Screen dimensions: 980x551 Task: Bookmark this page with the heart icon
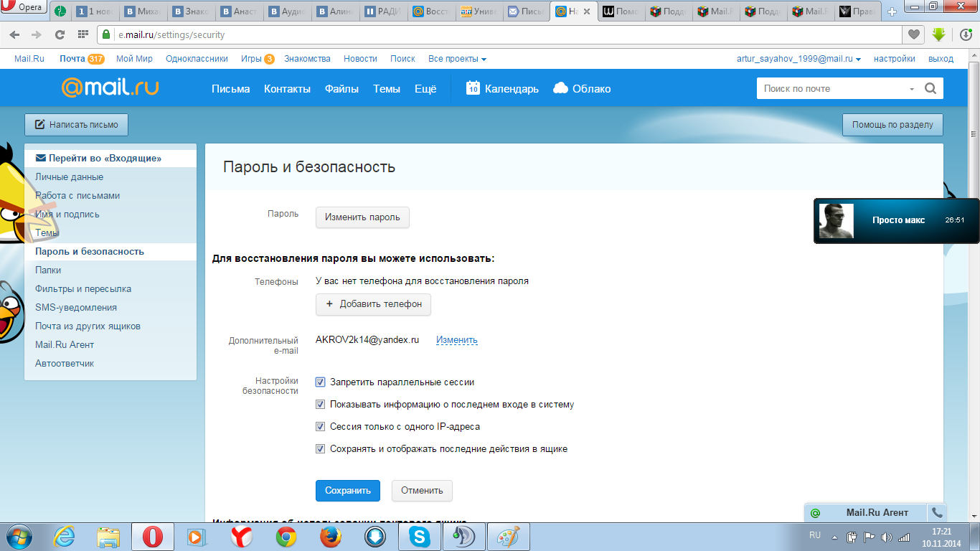coord(913,34)
